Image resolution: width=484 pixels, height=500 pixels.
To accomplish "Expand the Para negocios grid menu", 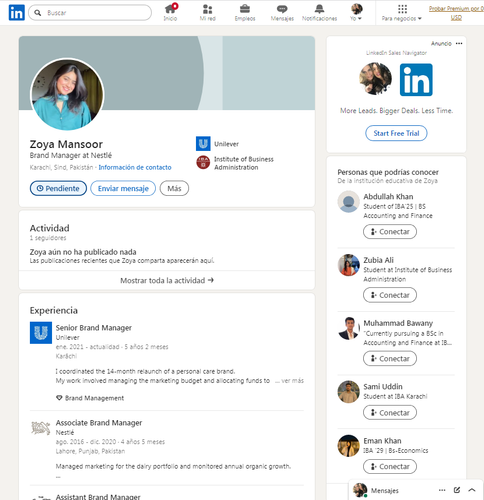I will coord(402,12).
